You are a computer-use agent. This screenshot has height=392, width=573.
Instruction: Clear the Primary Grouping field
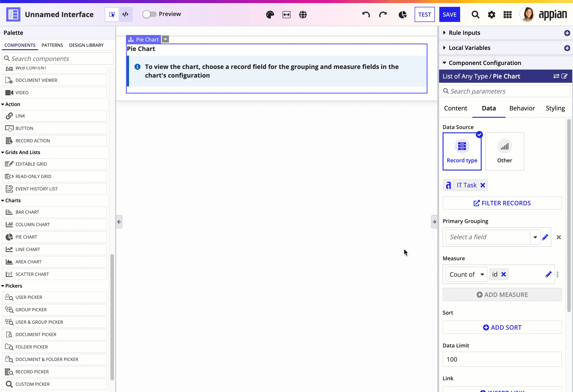pyautogui.click(x=559, y=237)
